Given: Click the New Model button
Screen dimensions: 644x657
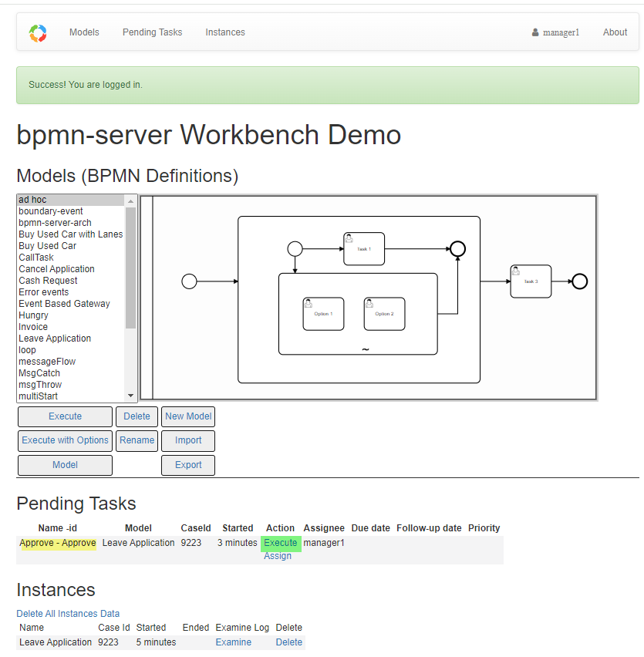Looking at the screenshot, I should (x=187, y=416).
